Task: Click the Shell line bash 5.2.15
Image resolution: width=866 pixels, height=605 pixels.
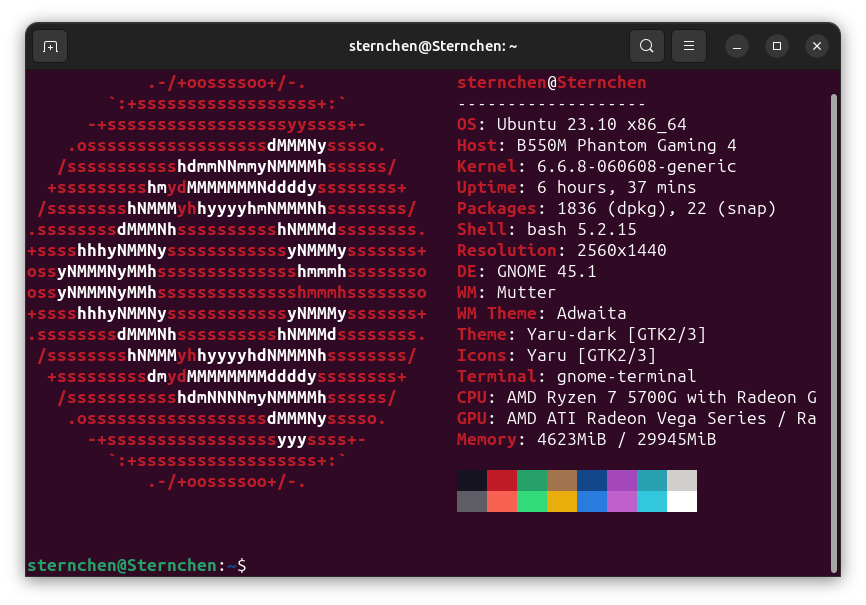Action: point(547,229)
